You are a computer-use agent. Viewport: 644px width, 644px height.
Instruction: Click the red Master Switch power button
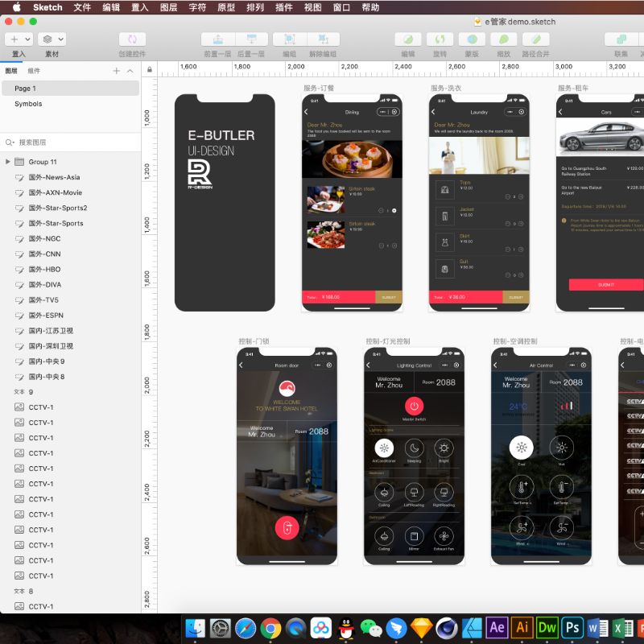(414, 407)
